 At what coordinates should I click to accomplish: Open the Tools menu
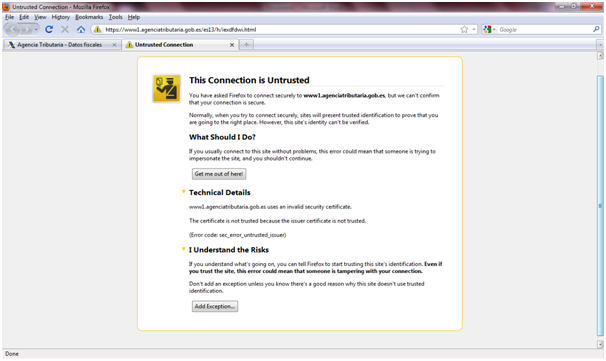click(x=116, y=17)
